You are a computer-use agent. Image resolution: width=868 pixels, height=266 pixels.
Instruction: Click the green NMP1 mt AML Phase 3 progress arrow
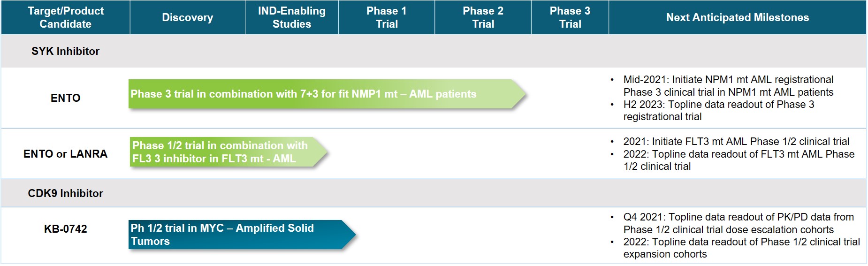pyautogui.click(x=324, y=94)
